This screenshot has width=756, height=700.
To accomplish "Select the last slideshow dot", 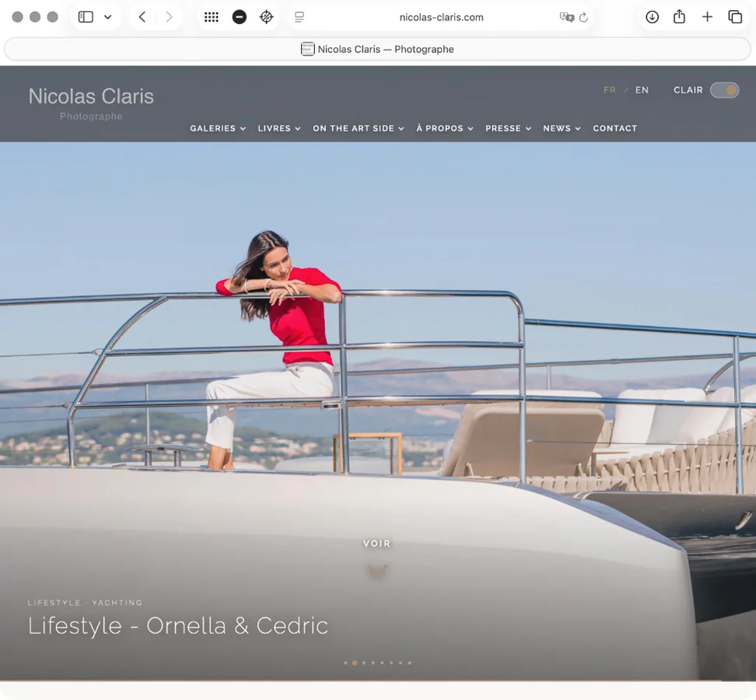I will point(410,663).
